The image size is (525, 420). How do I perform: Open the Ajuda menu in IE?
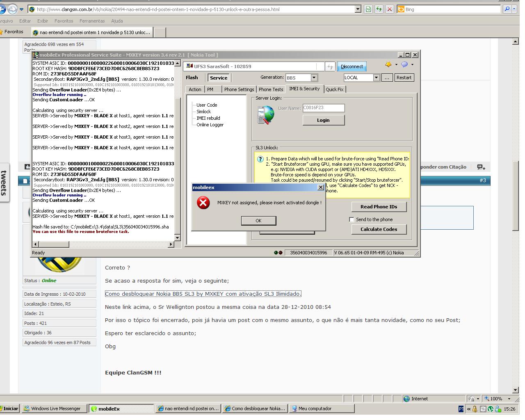pos(117,21)
